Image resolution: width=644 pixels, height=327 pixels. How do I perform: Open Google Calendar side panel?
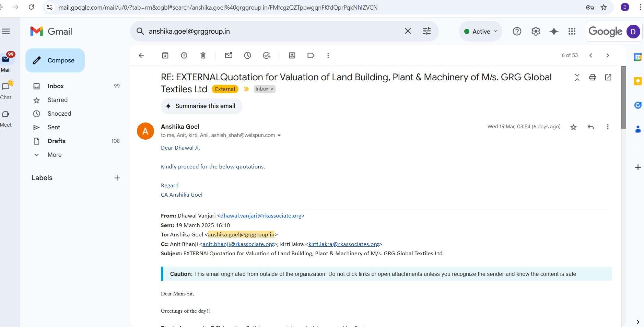pyautogui.click(x=637, y=57)
